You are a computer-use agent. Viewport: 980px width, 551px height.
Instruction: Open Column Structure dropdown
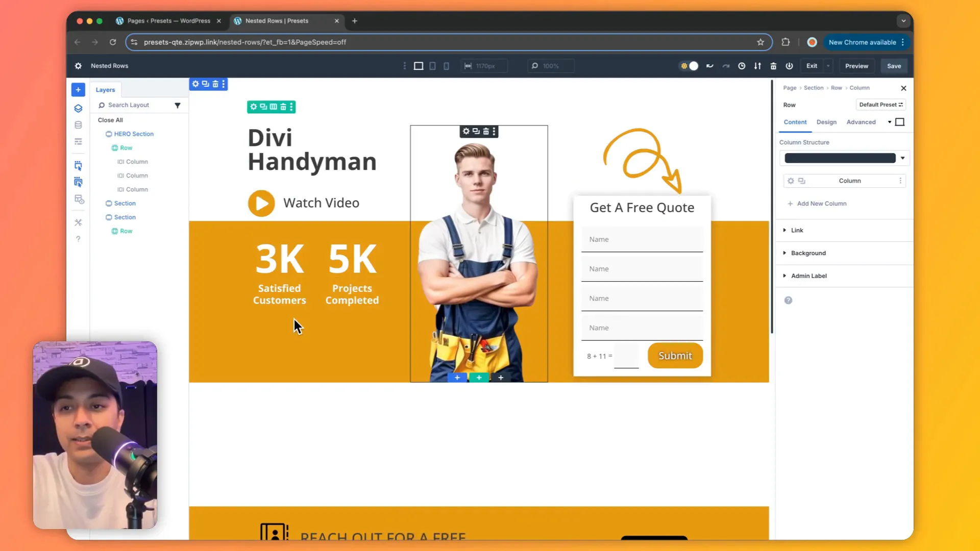pos(902,158)
